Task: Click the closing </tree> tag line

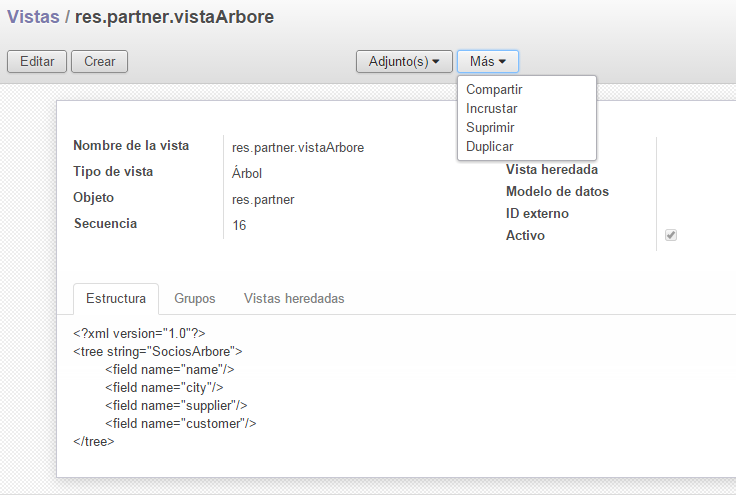Action: point(94,442)
